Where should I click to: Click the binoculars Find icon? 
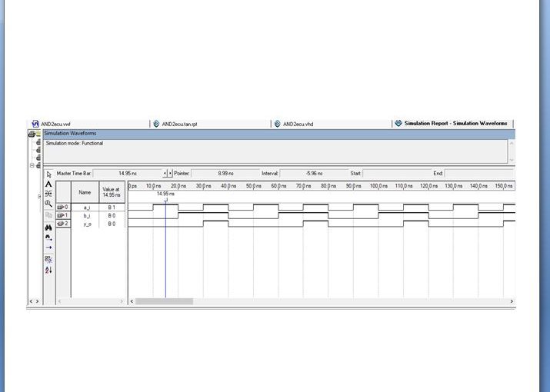point(49,227)
